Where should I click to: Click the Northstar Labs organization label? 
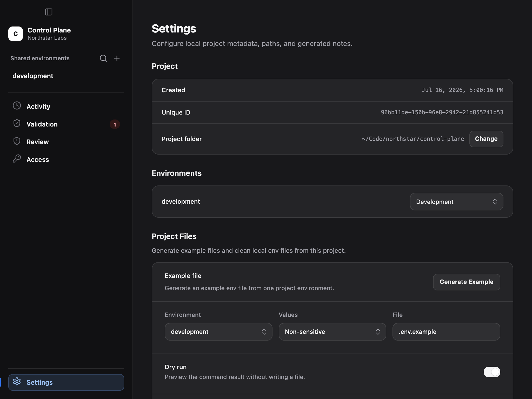(x=47, y=38)
